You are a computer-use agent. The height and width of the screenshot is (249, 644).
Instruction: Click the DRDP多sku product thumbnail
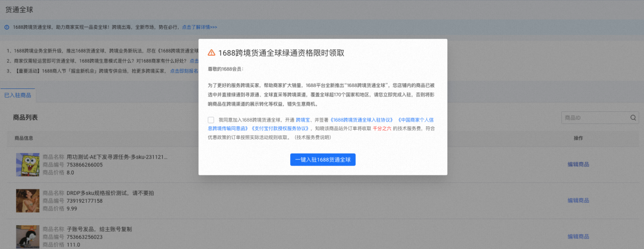pyautogui.click(x=28, y=201)
